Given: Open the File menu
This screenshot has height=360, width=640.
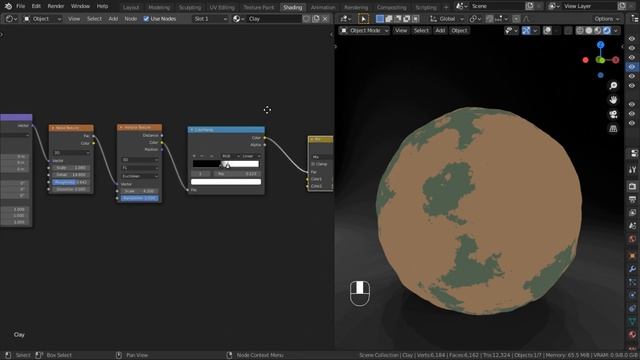Looking at the screenshot, I should (20, 6).
